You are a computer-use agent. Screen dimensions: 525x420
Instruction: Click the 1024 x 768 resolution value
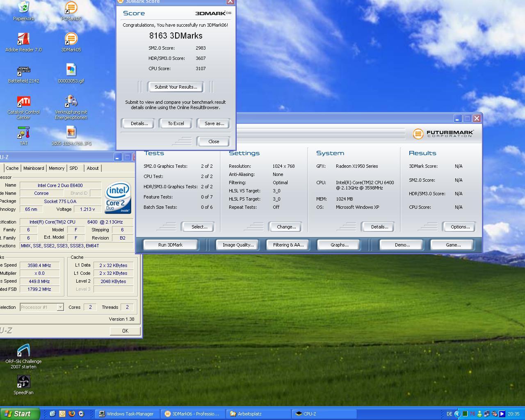[x=283, y=166]
